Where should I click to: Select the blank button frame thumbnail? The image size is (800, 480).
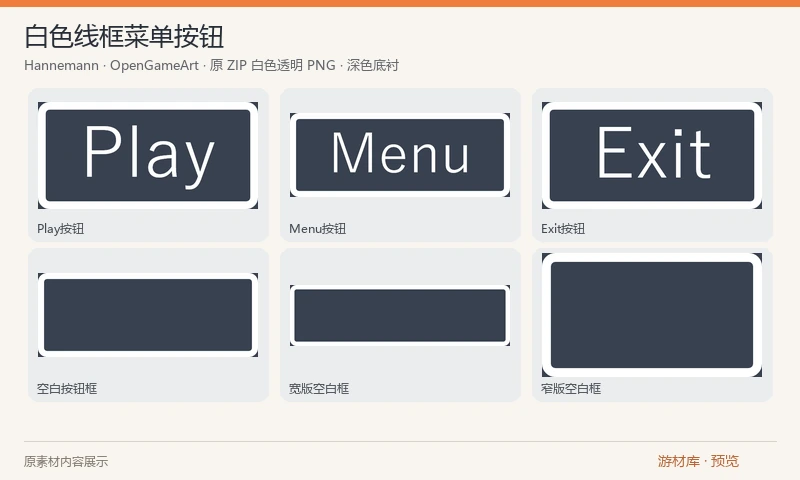coord(148,315)
